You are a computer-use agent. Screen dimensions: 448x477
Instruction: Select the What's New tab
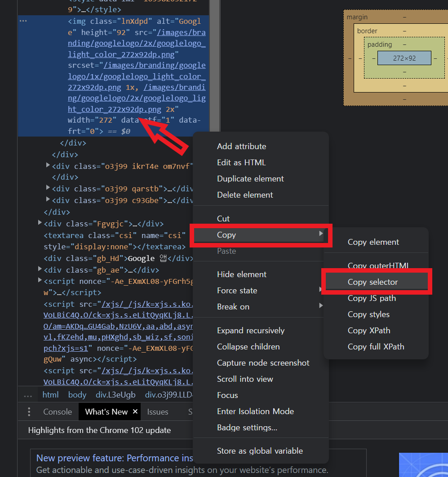click(106, 411)
